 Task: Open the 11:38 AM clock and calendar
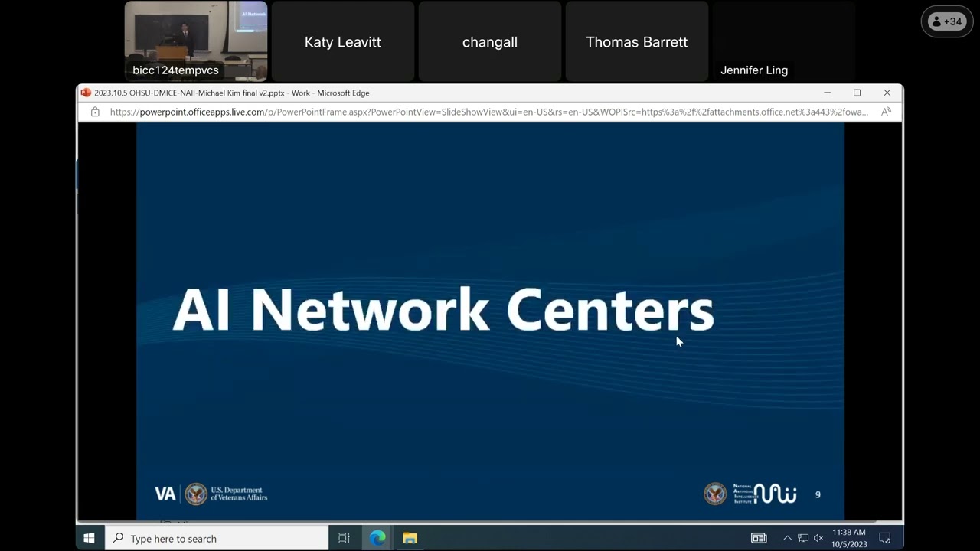click(x=848, y=538)
